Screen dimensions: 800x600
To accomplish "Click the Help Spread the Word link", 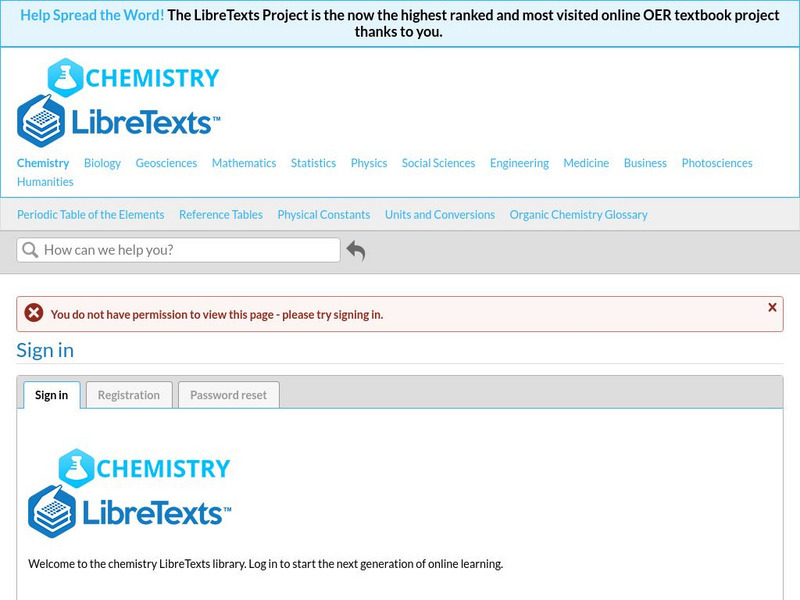I will click(95, 15).
